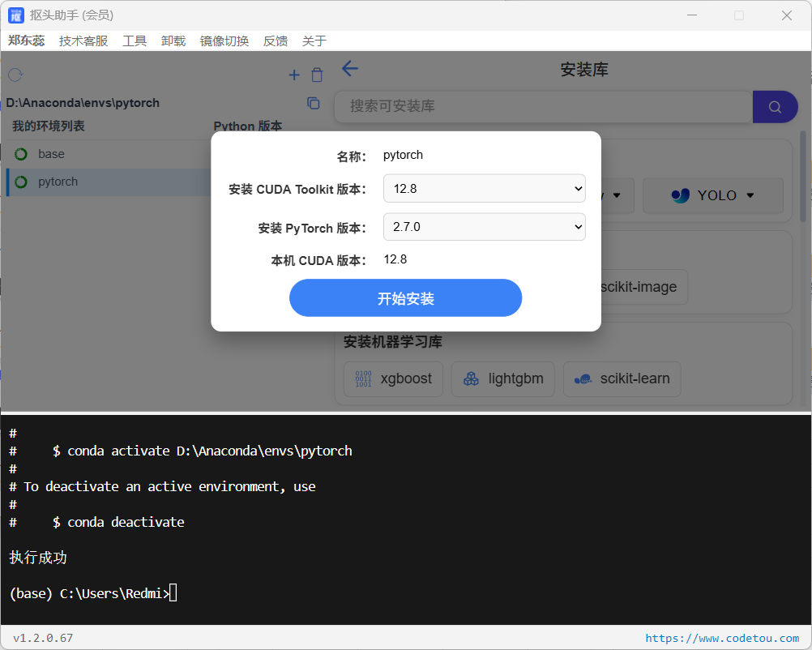812x650 pixels.
Task: Click the 执行成功 terminal message
Action: 38,558
